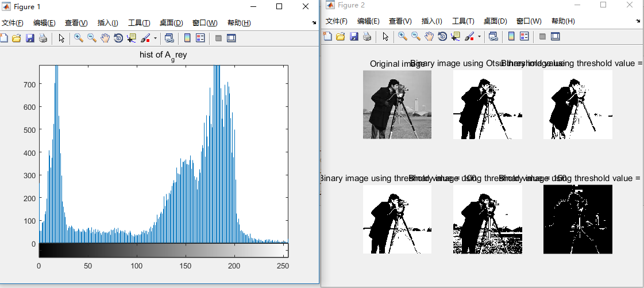Save figure icon in Figure 2 toolbar

(354, 37)
